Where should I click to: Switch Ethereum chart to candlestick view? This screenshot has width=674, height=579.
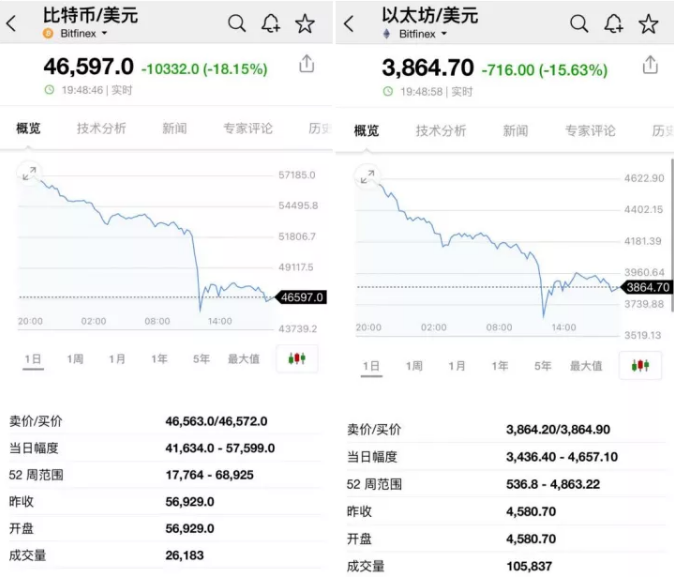[x=640, y=365]
